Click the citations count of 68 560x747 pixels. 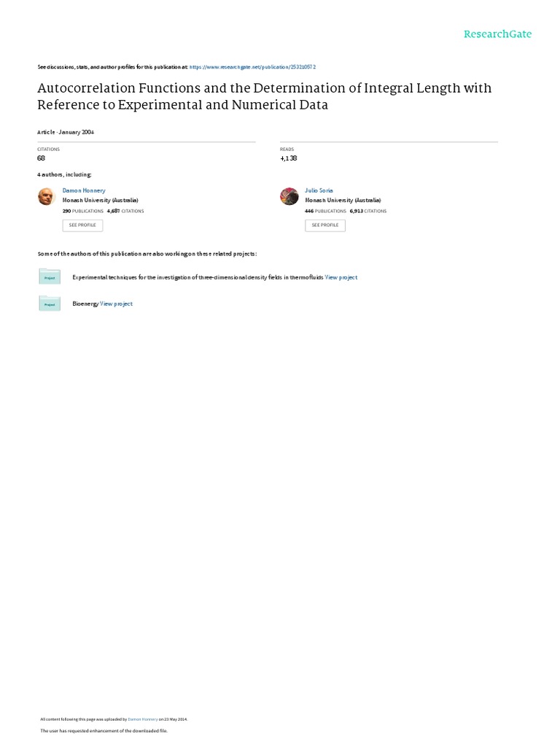click(x=41, y=158)
